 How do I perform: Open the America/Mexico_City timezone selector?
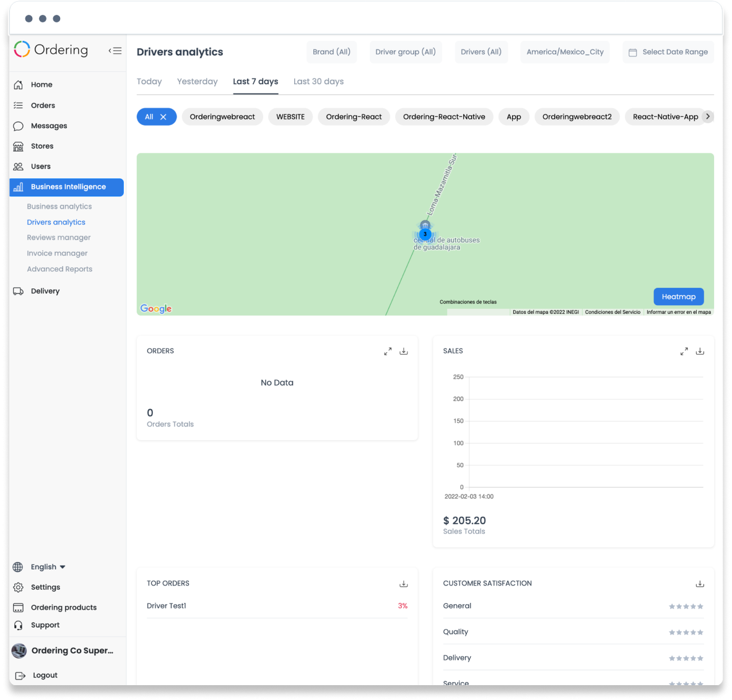565,52
